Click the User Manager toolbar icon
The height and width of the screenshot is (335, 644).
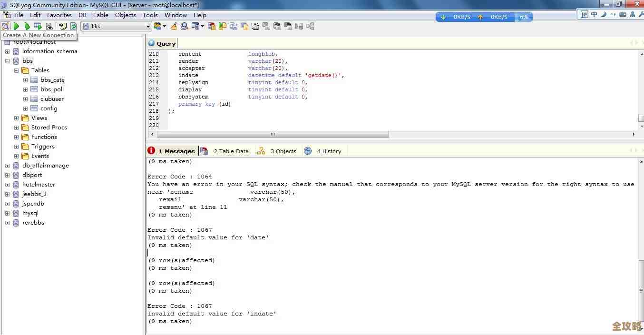click(x=157, y=26)
